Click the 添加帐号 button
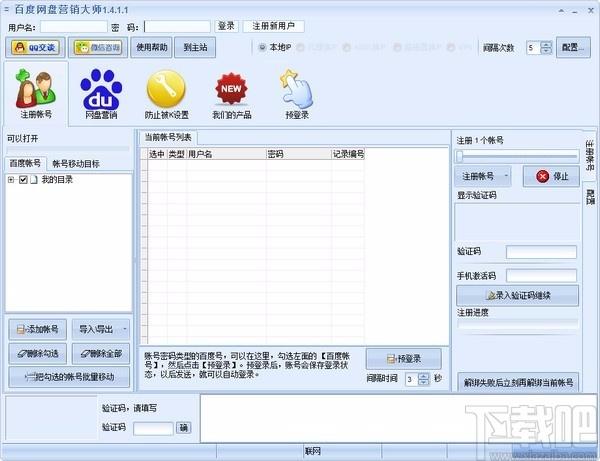Screen dimensions: 600x461 [38, 329]
